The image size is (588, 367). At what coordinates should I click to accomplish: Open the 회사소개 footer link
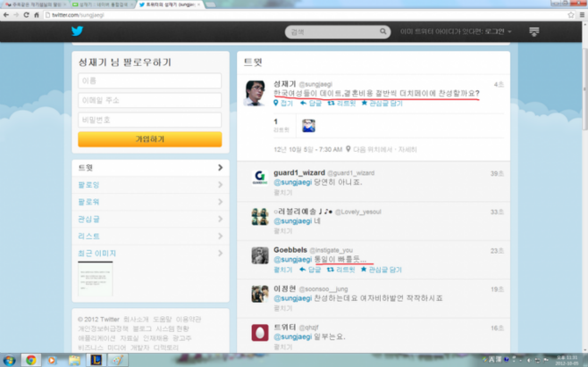pyautogui.click(x=136, y=320)
